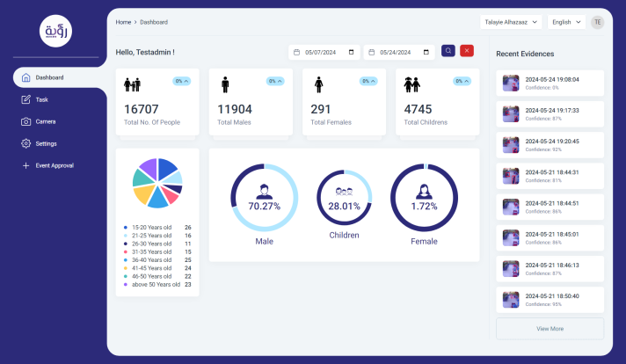Open the Talayie Alhazaaz dropdown
The width and height of the screenshot is (626, 364).
[x=511, y=22]
